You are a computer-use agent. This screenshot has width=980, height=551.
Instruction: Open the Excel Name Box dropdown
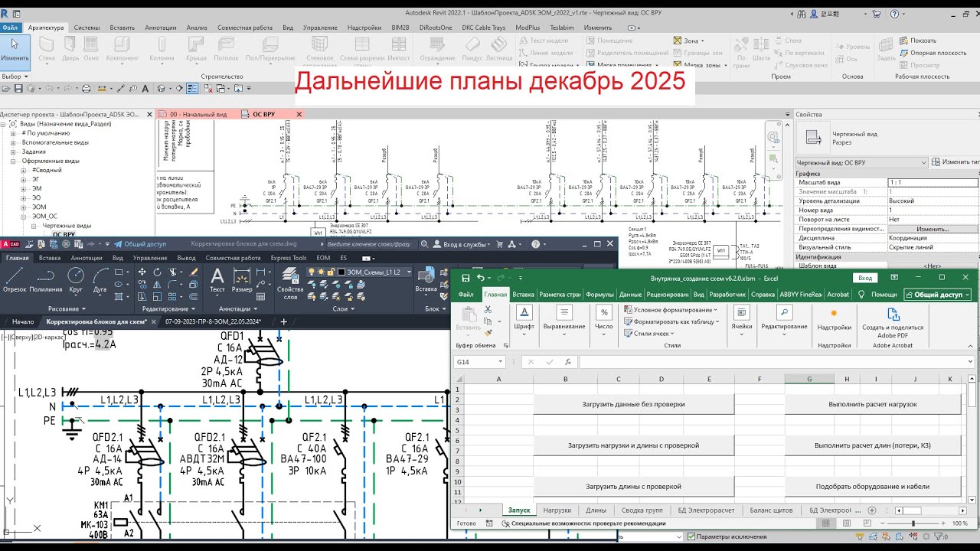pyautogui.click(x=501, y=362)
